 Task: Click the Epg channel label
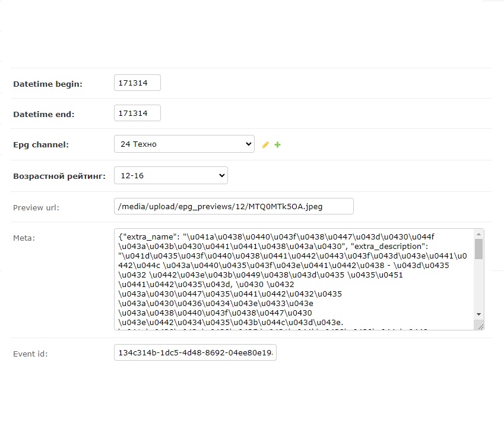click(x=41, y=145)
